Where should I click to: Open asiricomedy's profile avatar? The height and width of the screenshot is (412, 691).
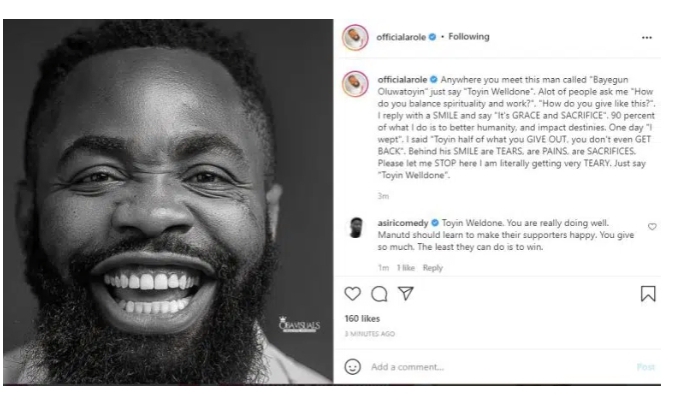(x=356, y=227)
